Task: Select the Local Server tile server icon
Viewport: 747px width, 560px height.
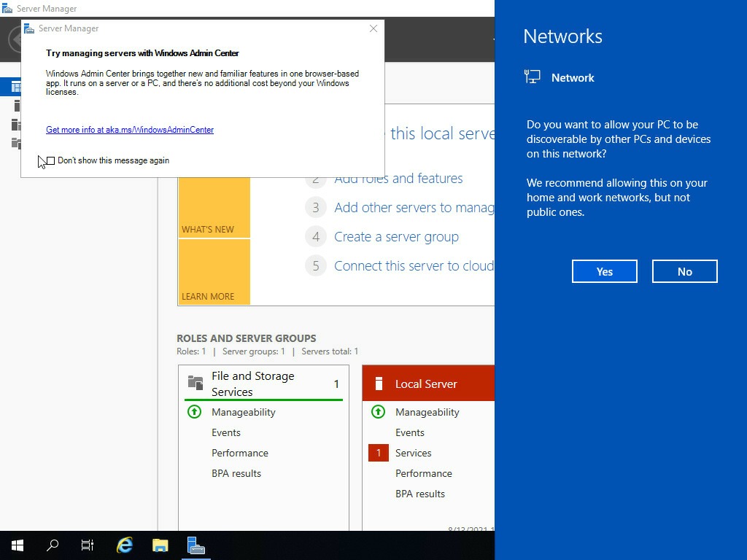Action: tap(379, 384)
